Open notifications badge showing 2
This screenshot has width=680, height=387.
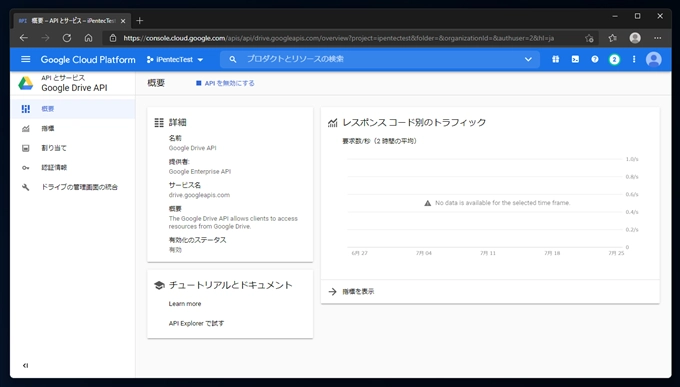click(x=614, y=59)
